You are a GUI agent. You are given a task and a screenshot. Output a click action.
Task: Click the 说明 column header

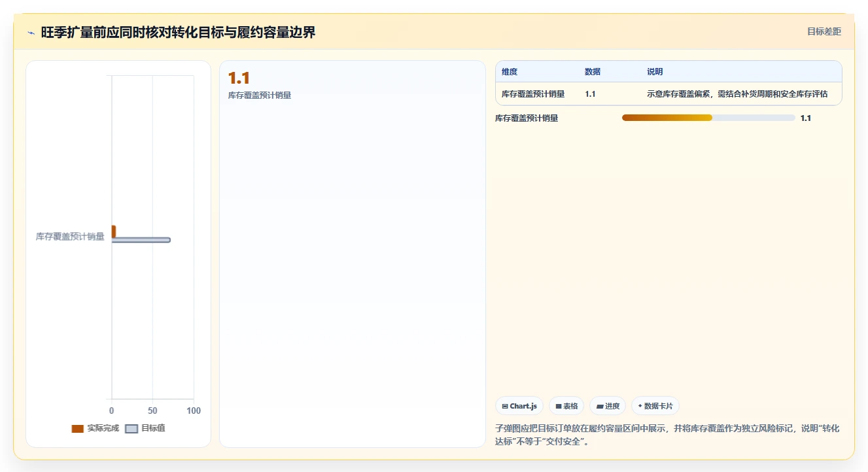click(655, 72)
